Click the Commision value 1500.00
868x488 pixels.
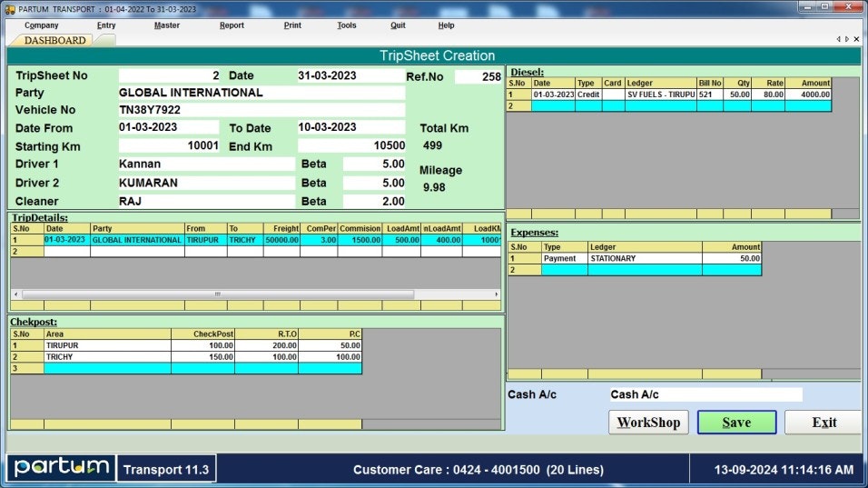point(360,240)
